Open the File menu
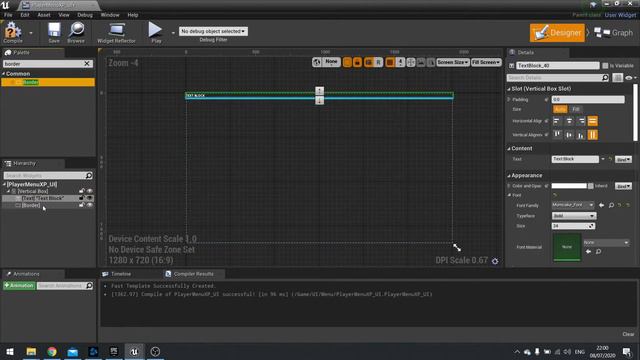The image size is (640, 360). [8, 15]
